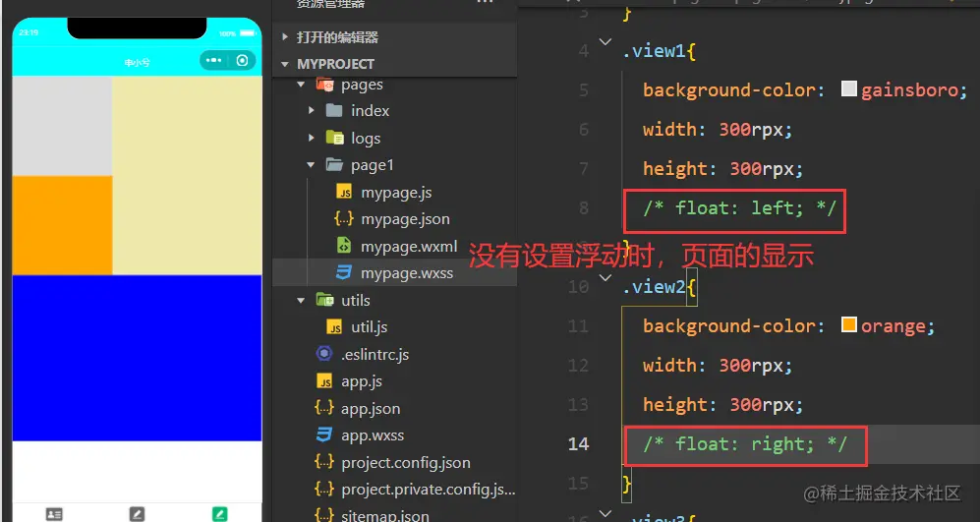This screenshot has width=980, height=522.
Task: Click the green WXML icon beside mypage.wxml
Action: point(344,246)
